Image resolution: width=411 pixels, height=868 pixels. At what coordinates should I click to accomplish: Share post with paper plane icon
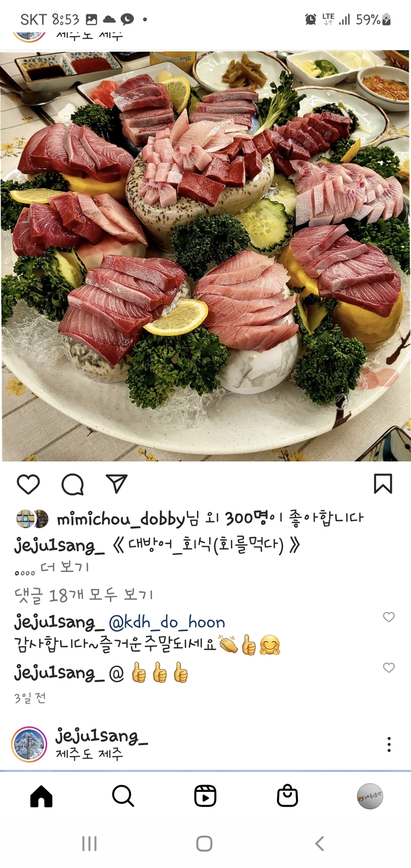[x=117, y=484]
